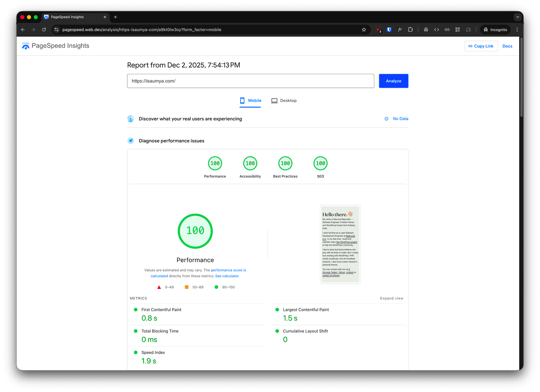Go back using browser back arrow
The image size is (540, 392).
(23, 30)
